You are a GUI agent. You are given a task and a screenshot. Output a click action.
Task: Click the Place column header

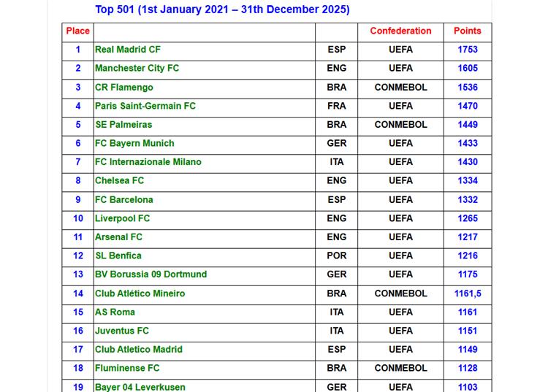pyautogui.click(x=78, y=31)
